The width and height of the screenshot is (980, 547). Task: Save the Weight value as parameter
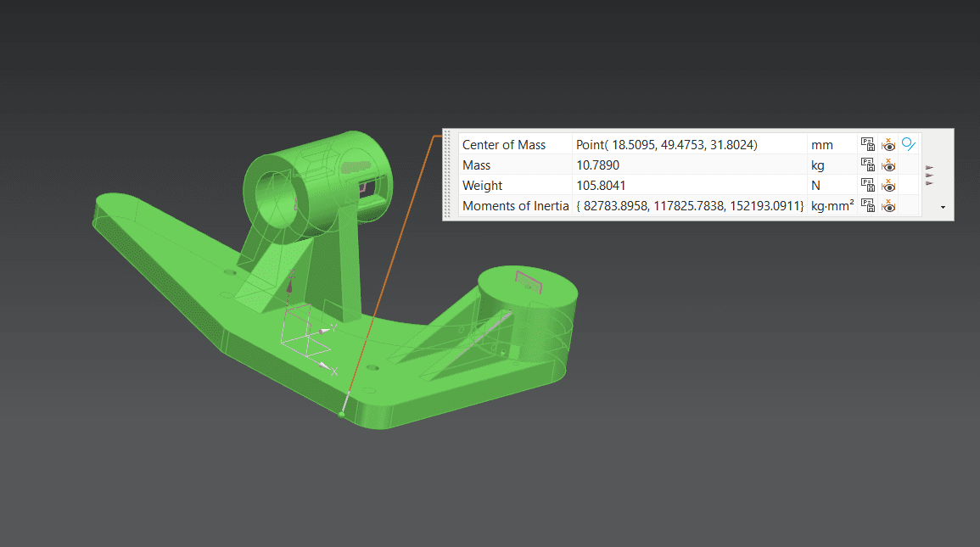pos(867,186)
